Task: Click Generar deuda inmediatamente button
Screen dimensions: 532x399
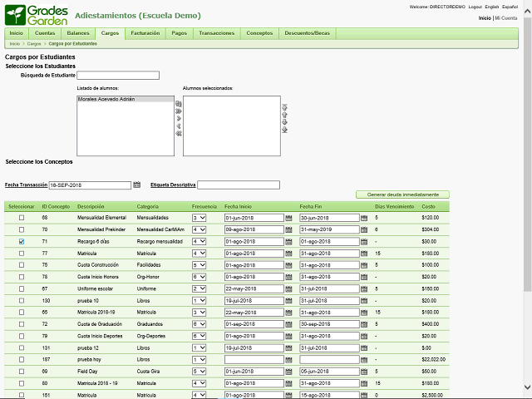Action: pos(402,195)
